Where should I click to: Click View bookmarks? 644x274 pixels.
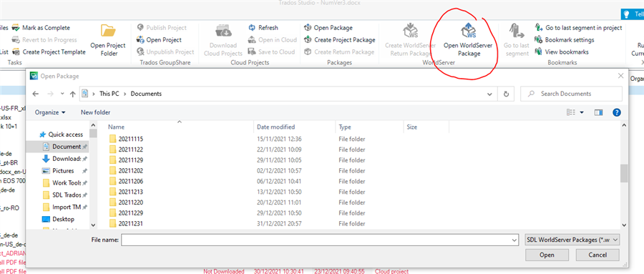click(x=562, y=52)
